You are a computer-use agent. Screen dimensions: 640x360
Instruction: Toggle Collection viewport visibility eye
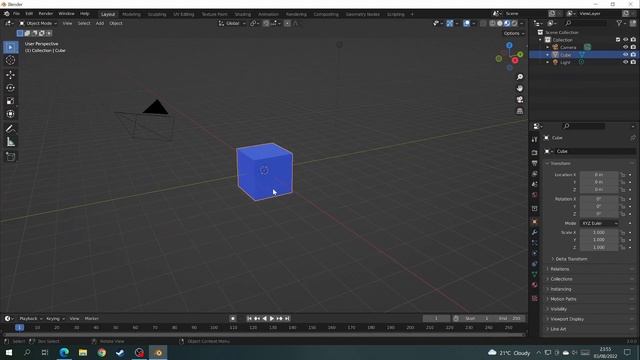click(625, 40)
